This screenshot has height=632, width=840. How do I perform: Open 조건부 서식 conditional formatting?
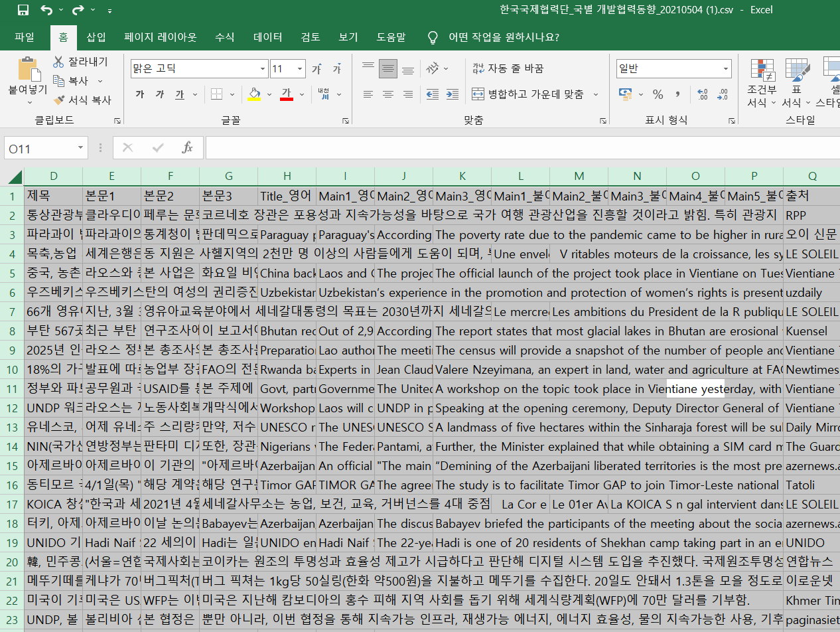[762, 82]
